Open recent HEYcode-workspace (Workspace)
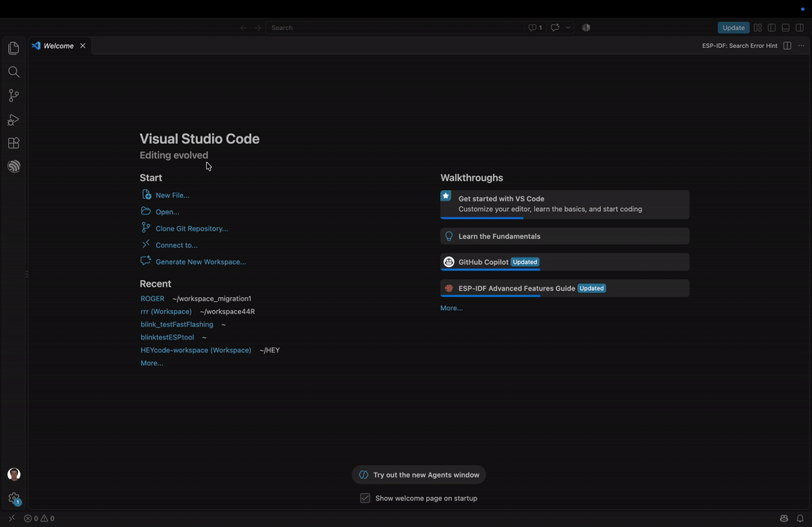812x527 pixels. [196, 350]
